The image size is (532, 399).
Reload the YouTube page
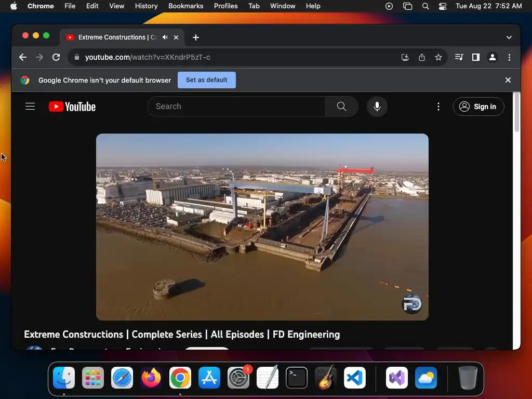(x=56, y=57)
